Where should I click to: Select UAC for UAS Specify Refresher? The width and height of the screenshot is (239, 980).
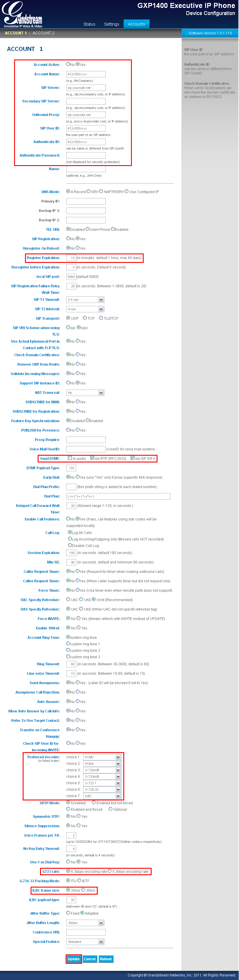point(68,609)
